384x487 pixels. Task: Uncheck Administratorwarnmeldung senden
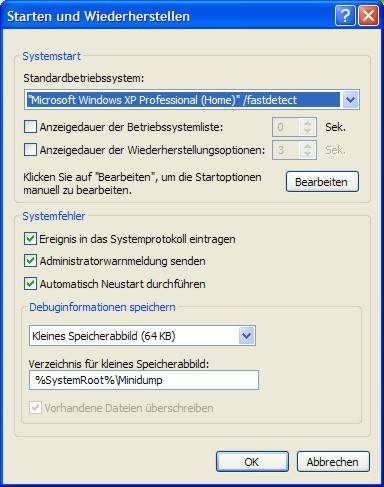click(x=30, y=261)
